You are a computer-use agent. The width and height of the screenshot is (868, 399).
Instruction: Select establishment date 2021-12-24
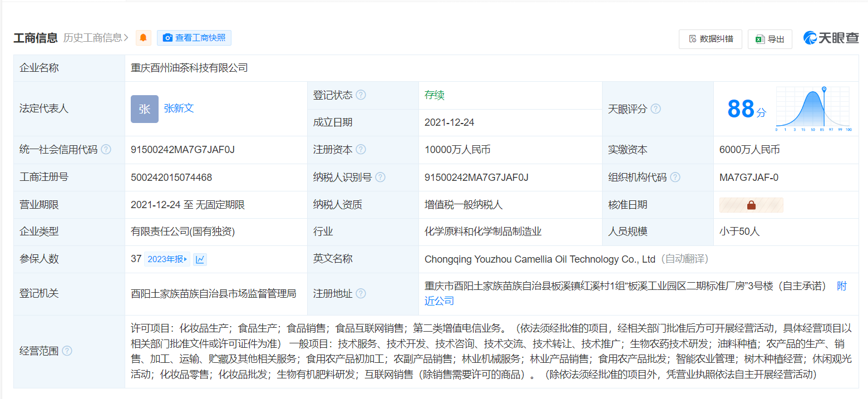click(x=450, y=122)
